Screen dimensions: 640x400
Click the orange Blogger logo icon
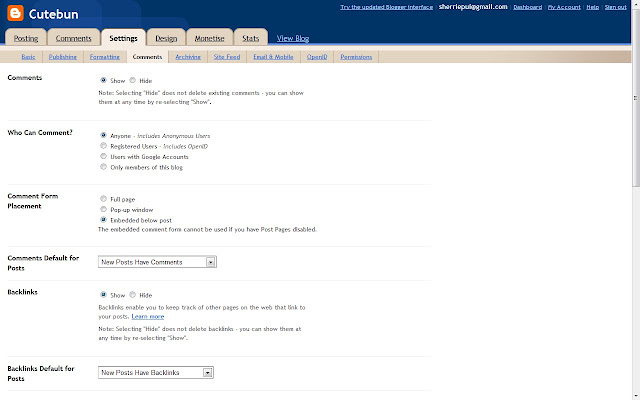point(16,13)
